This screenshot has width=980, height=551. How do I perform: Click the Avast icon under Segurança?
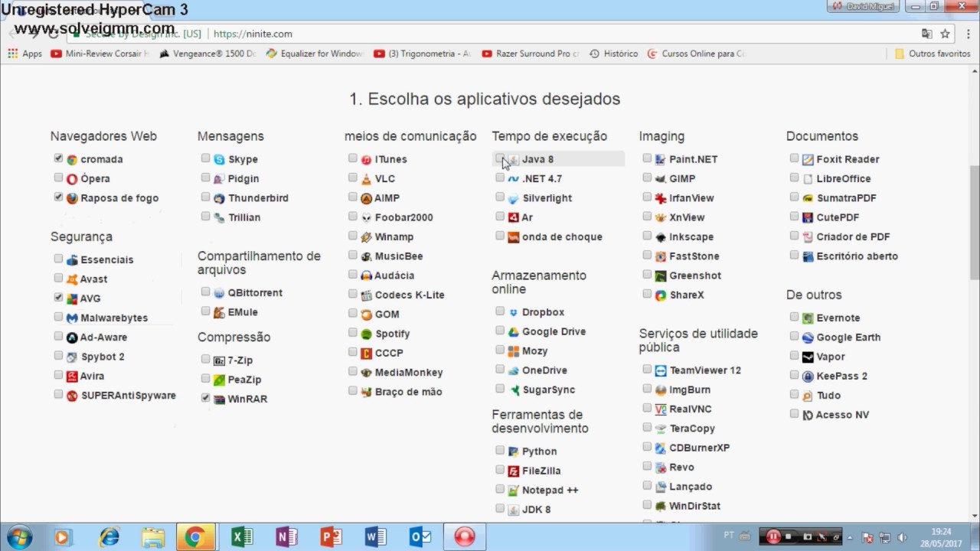coord(72,280)
